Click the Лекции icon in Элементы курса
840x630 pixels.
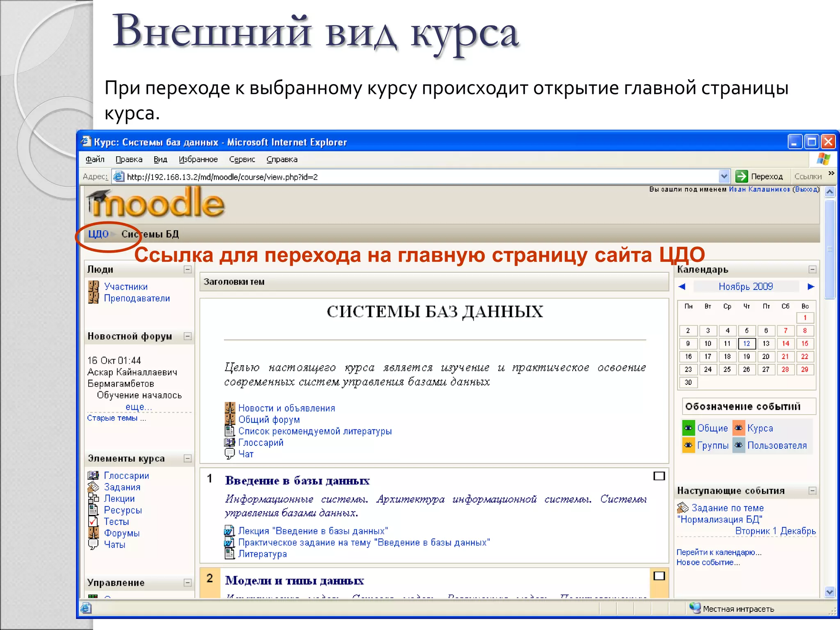click(x=94, y=498)
